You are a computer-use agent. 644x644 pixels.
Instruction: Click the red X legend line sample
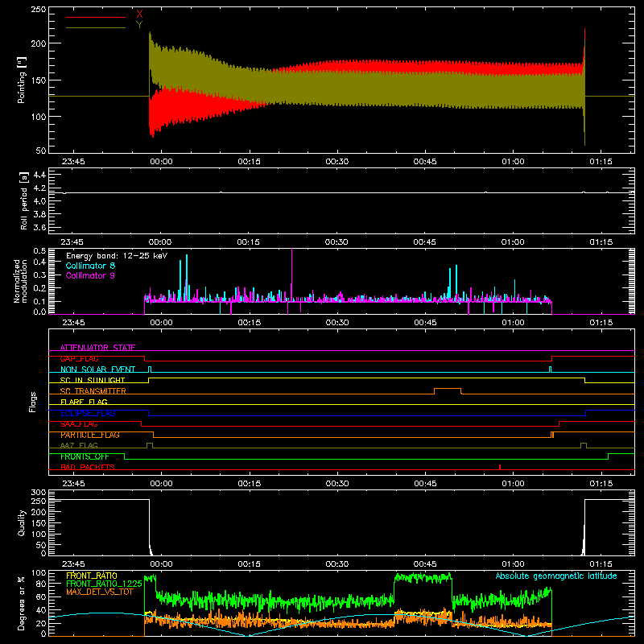96,17
